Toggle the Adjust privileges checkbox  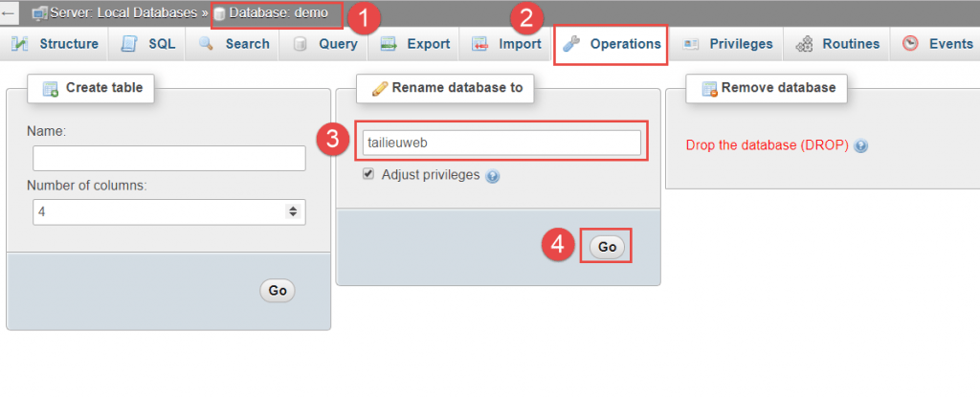coord(368,175)
